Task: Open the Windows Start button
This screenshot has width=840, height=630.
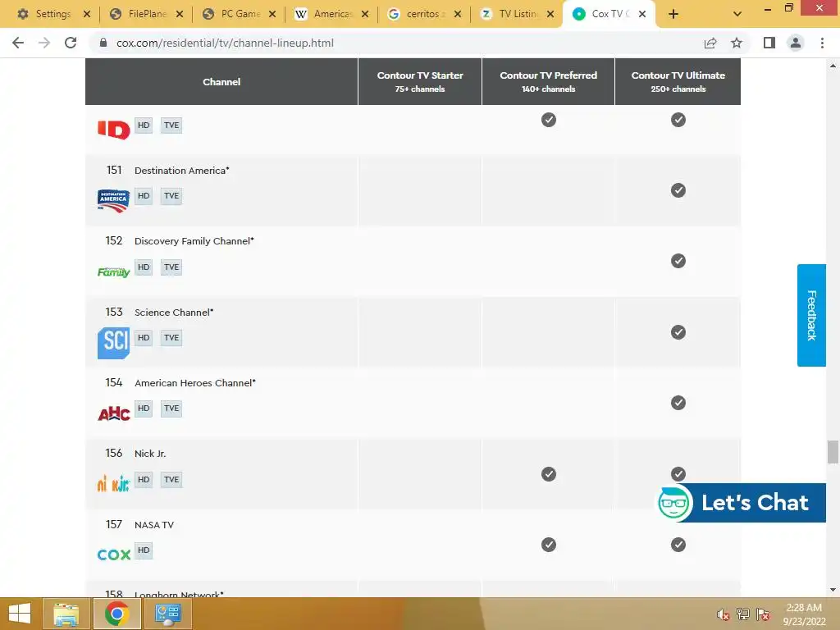Action: [20, 614]
